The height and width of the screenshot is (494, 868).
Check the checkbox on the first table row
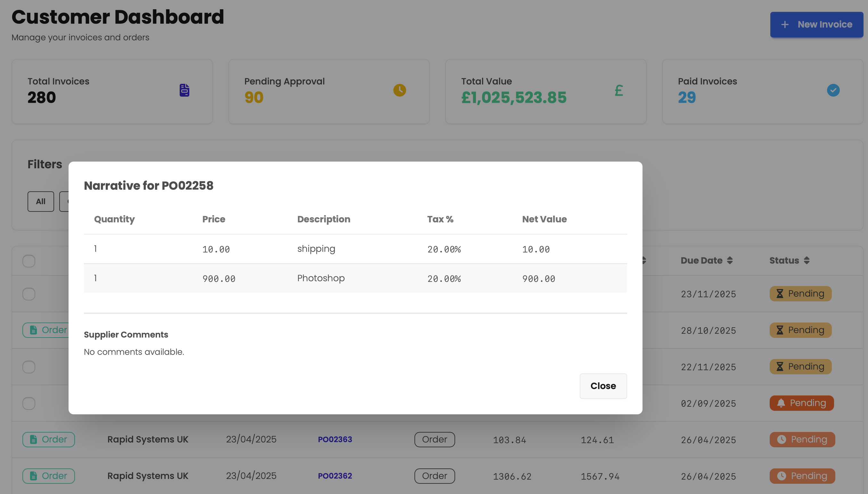[29, 294]
